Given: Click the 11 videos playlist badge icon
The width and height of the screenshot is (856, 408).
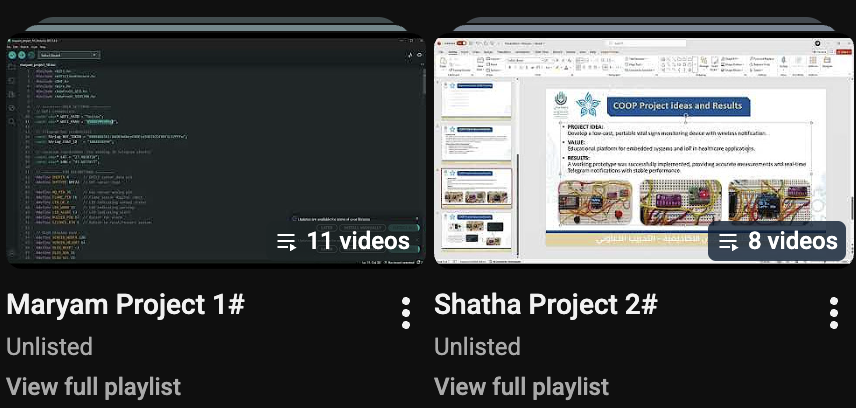Looking at the screenshot, I should pos(286,241).
